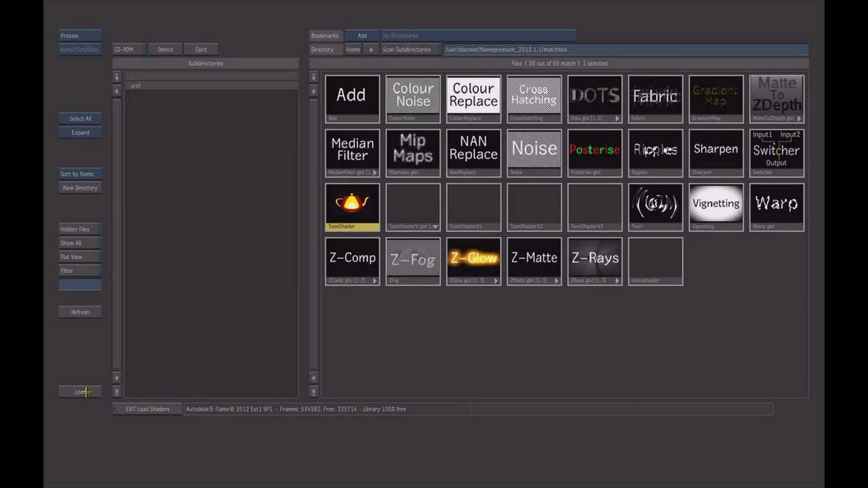Toggle Hidden Files display

pos(80,229)
